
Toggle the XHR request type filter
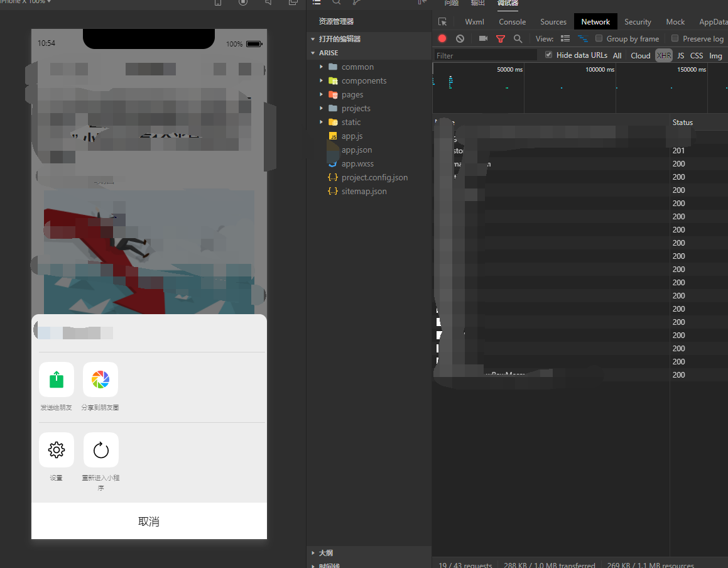coord(664,56)
